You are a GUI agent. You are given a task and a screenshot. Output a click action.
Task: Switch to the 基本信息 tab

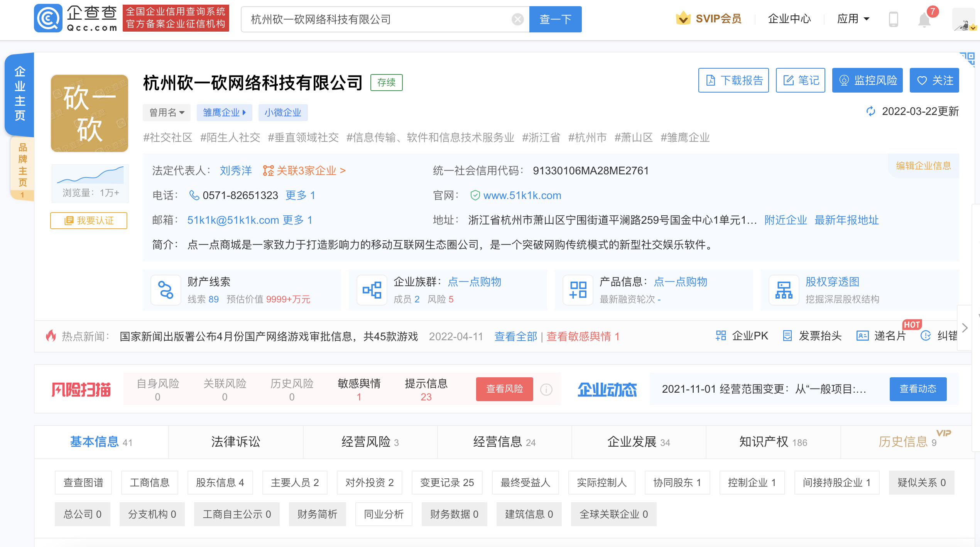click(101, 442)
